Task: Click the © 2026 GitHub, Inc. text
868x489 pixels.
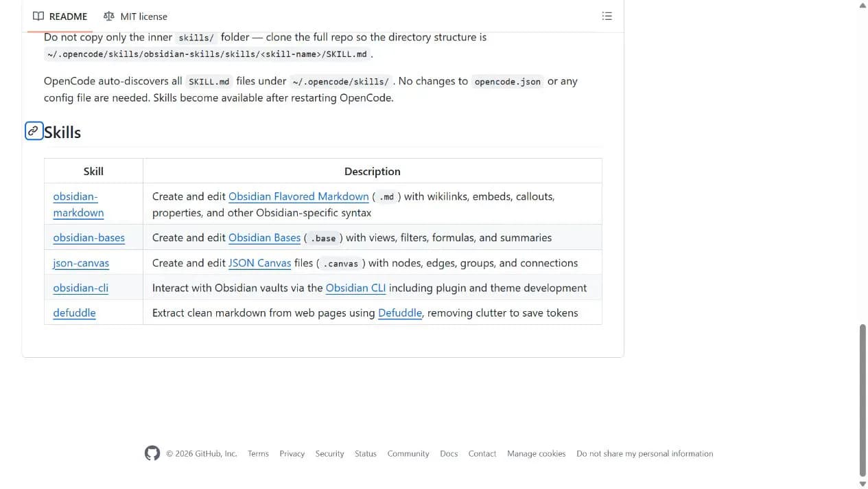Action: [202, 453]
